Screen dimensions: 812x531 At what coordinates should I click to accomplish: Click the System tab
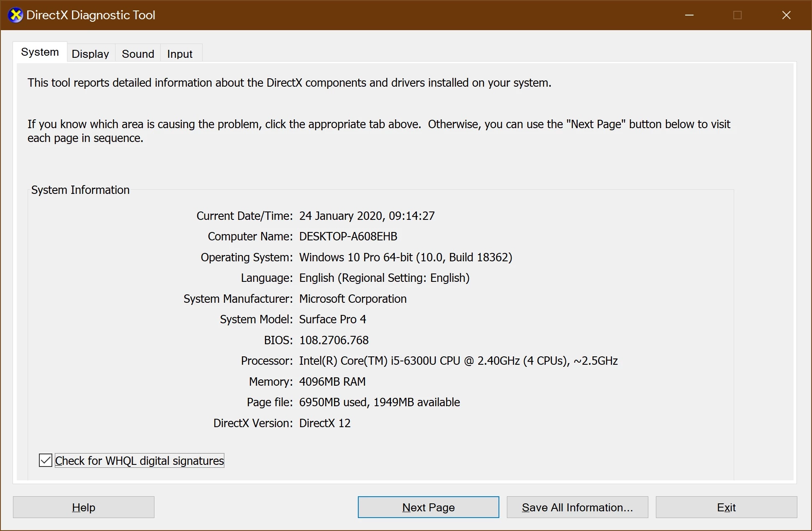40,52
